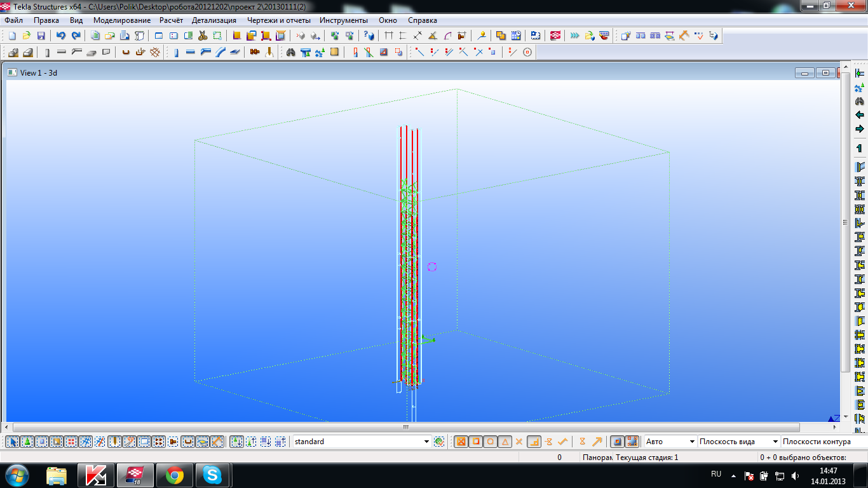
Task: Toggle the orange circle snap switch
Action: [x=491, y=442]
